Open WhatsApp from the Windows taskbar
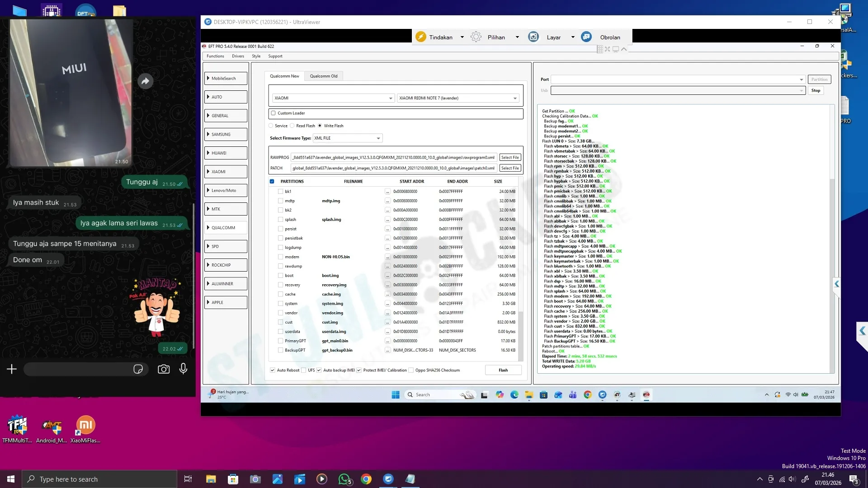The height and width of the screenshot is (488, 868). click(x=344, y=479)
